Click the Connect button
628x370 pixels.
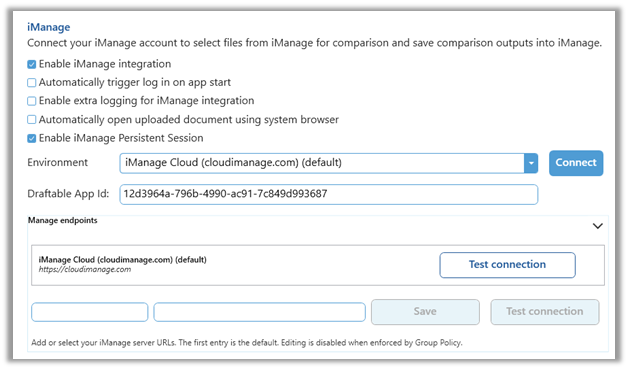point(576,163)
